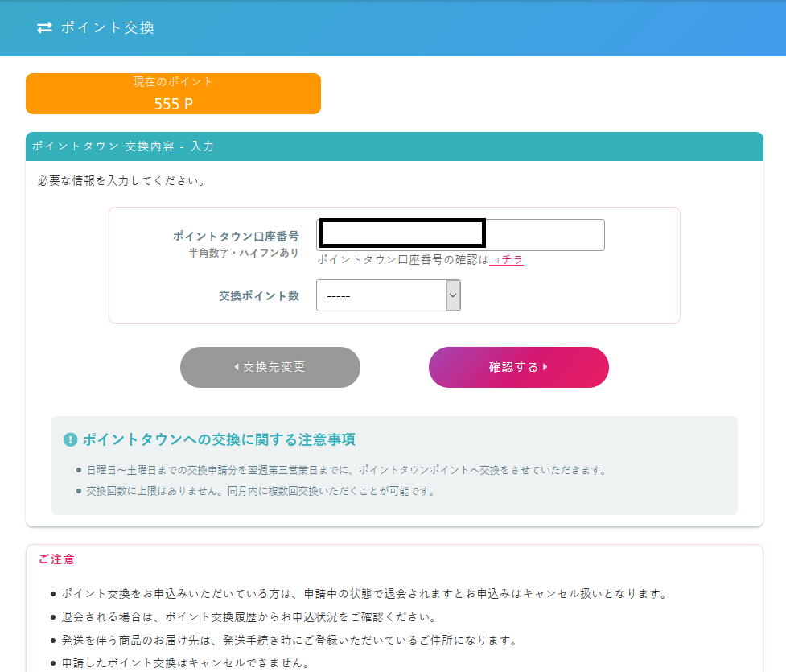Click inside the ポイントタウン口座番号 input box
The height and width of the screenshot is (672, 786).
click(x=401, y=233)
